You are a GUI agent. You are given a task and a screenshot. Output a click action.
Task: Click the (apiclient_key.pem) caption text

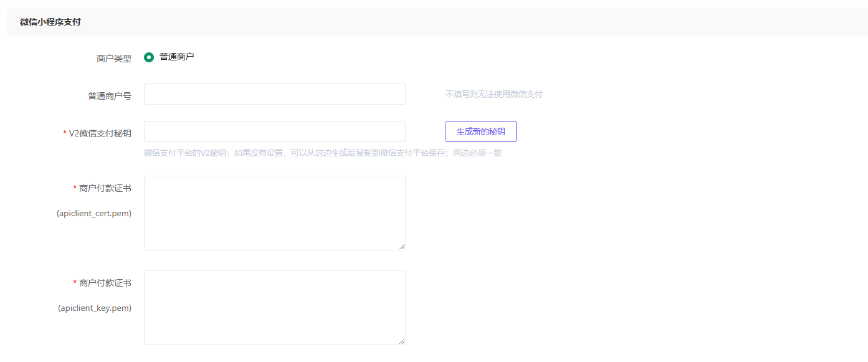(x=95, y=308)
